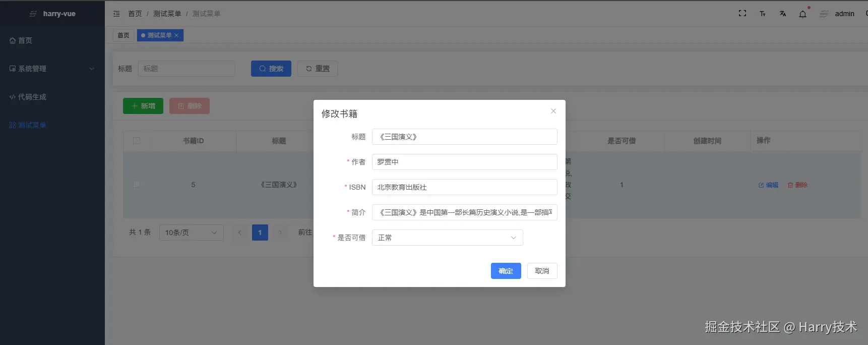Click the 搜索 button
868x345 pixels.
click(271, 69)
